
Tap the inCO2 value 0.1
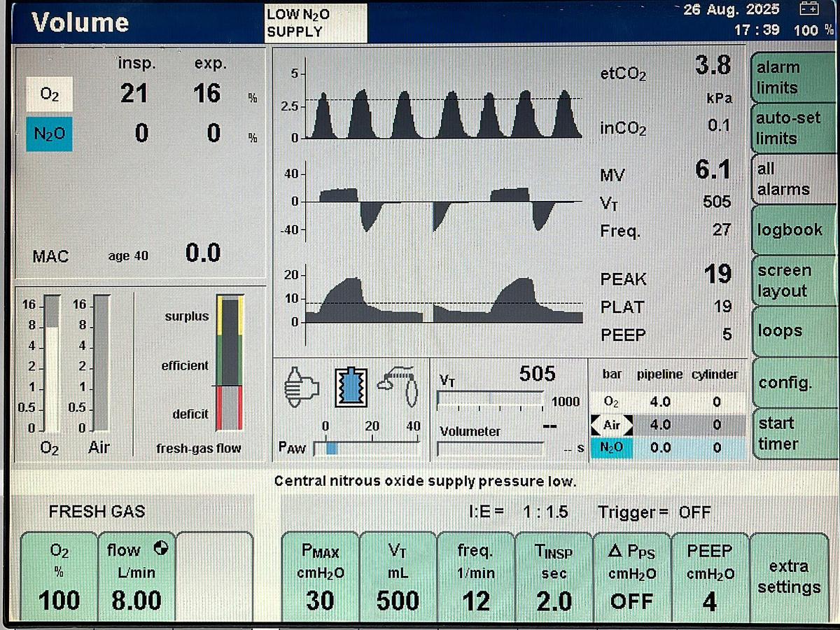pyautogui.click(x=719, y=126)
